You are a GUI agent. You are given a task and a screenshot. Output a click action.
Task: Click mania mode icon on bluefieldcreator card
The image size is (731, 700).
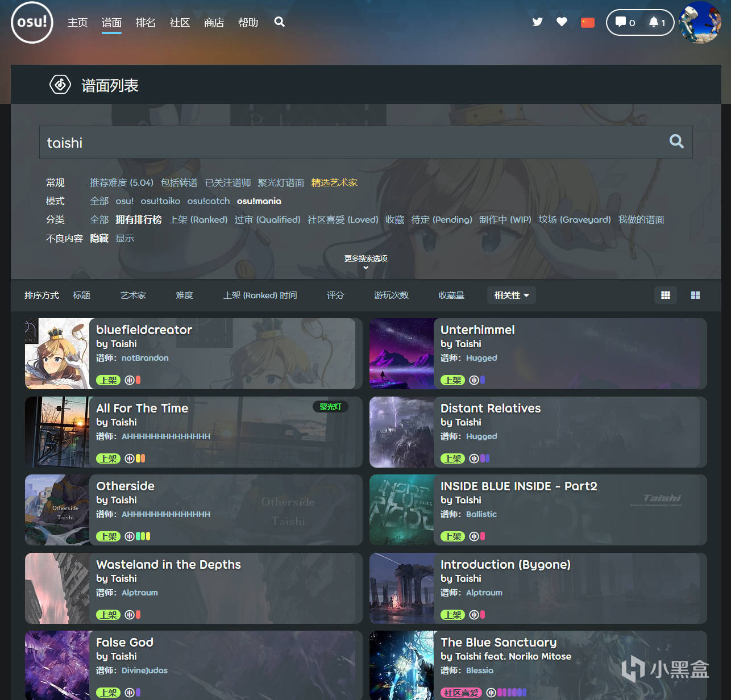(130, 380)
